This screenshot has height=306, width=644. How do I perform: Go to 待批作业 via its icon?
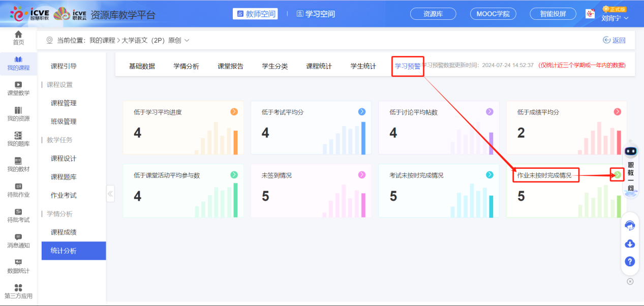point(18,189)
